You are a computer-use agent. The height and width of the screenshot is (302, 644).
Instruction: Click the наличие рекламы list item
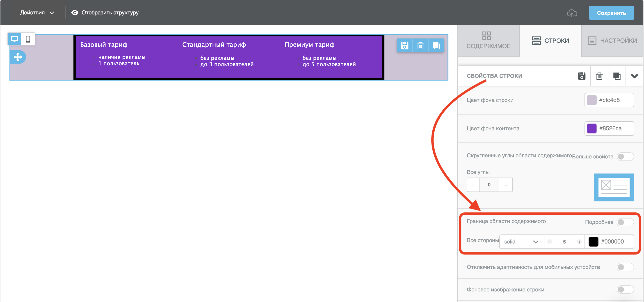click(x=122, y=57)
